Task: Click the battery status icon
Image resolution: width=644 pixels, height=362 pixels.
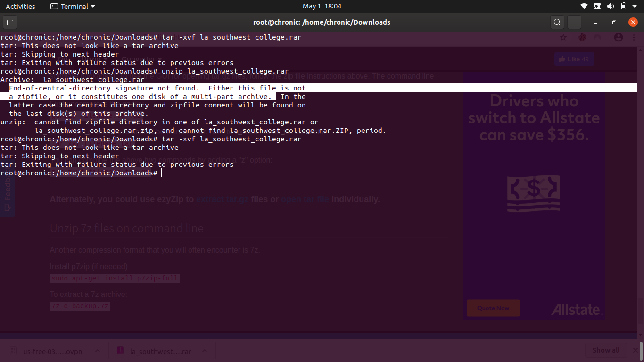Action: (623, 6)
